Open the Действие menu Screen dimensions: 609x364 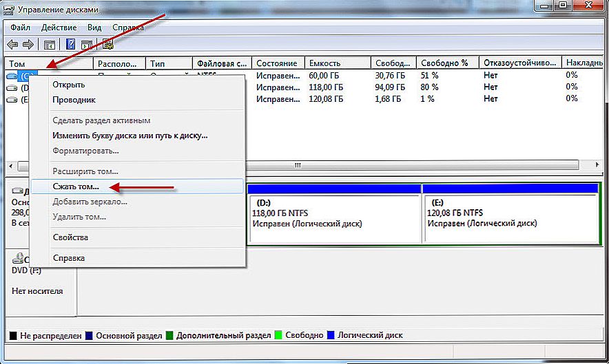pos(60,27)
